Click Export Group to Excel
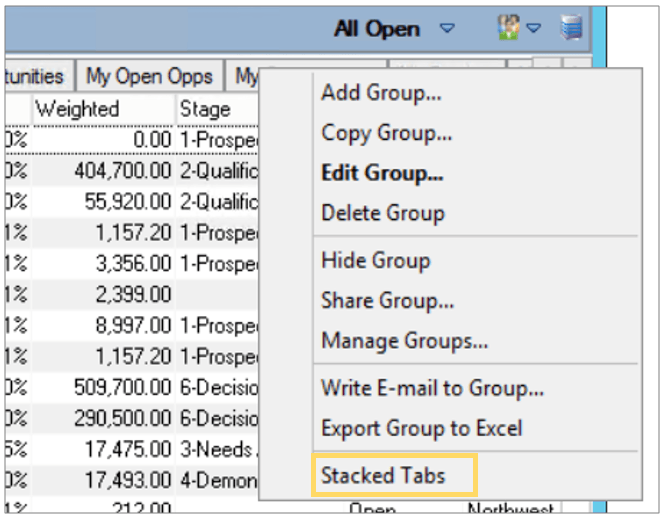The width and height of the screenshot is (666, 520). point(421,428)
